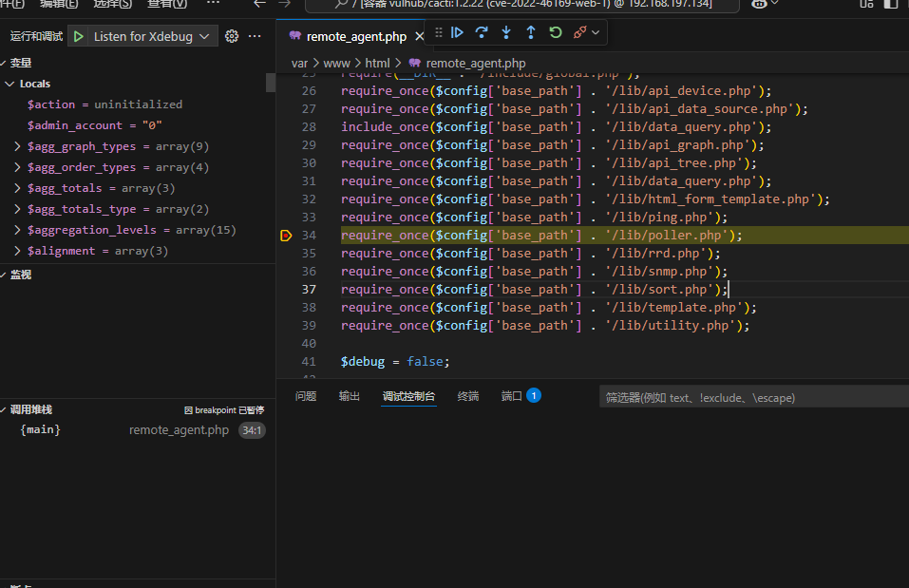Step over in debug toolbar
The width and height of the screenshot is (909, 588).
point(482,32)
